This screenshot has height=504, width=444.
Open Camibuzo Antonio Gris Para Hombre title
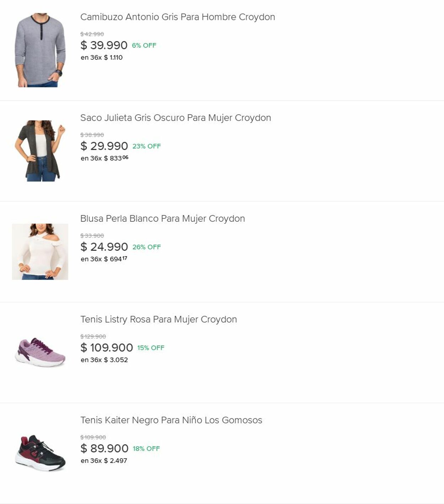click(x=177, y=17)
